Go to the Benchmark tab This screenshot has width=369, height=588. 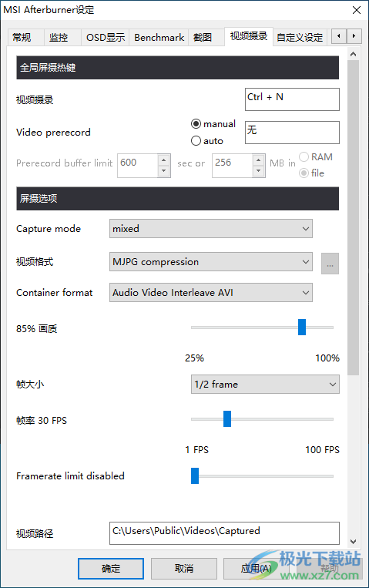pyautogui.click(x=159, y=38)
